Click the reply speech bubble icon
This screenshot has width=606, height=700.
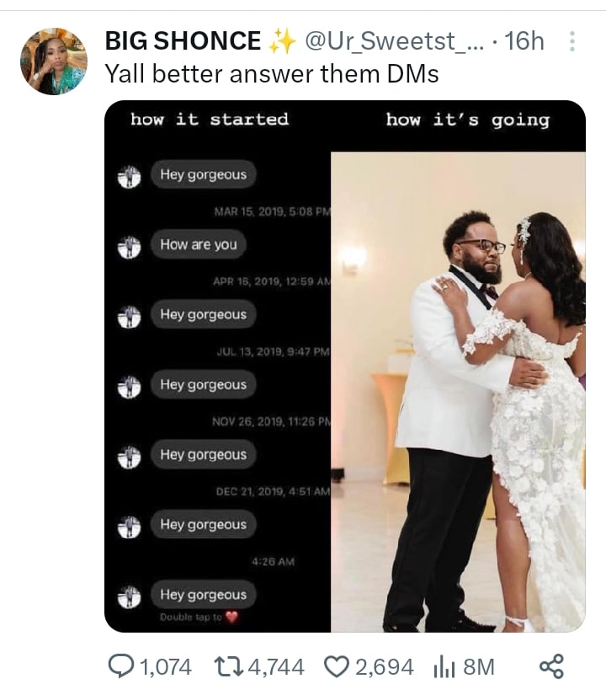pyautogui.click(x=121, y=667)
